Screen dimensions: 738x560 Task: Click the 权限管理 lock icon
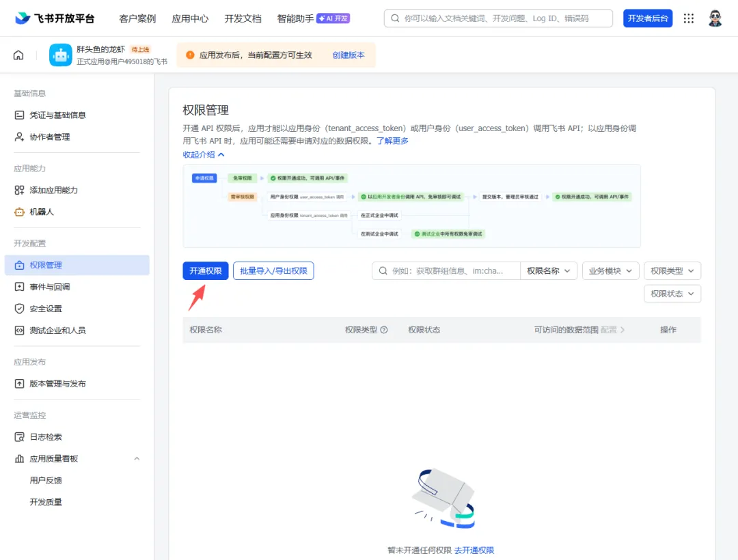(19, 265)
